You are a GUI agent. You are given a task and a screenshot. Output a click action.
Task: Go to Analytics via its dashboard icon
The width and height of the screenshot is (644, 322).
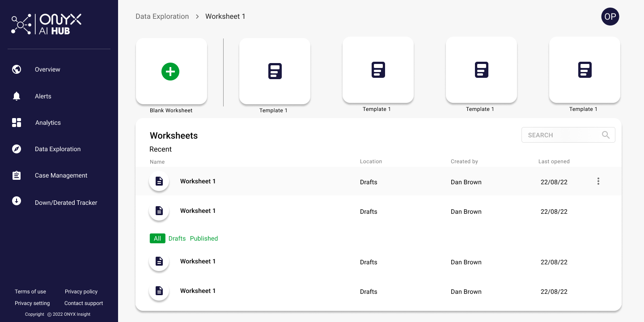pyautogui.click(x=17, y=123)
